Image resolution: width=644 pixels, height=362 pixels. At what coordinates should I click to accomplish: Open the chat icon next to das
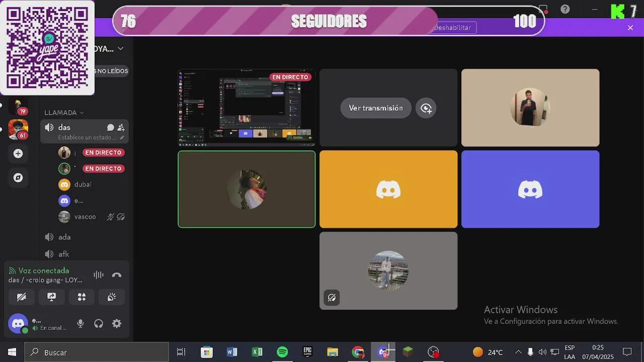coord(110,127)
